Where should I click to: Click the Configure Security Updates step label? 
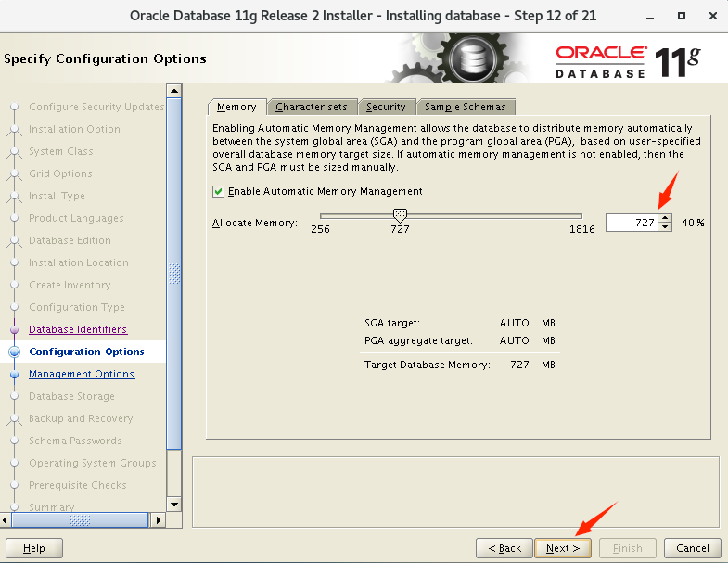click(x=96, y=107)
